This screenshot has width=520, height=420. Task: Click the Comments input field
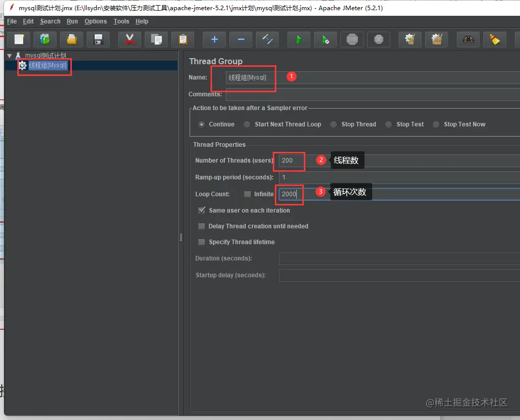[373, 94]
